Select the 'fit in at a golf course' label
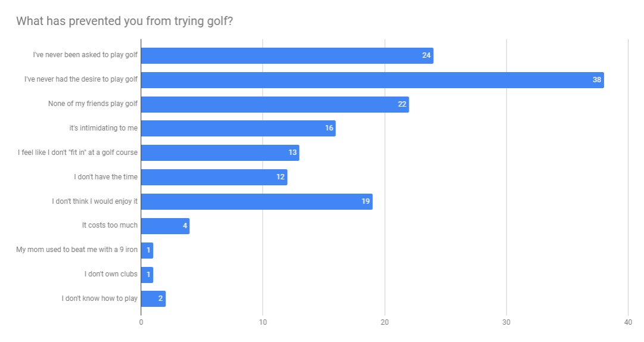This screenshot has height=342, width=644. click(77, 153)
